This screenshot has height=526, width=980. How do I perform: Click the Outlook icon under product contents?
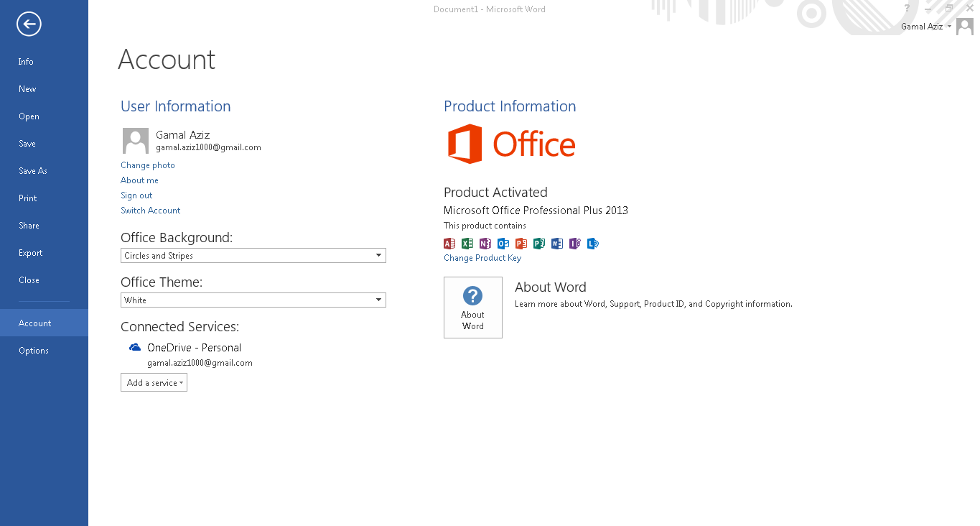(x=503, y=244)
